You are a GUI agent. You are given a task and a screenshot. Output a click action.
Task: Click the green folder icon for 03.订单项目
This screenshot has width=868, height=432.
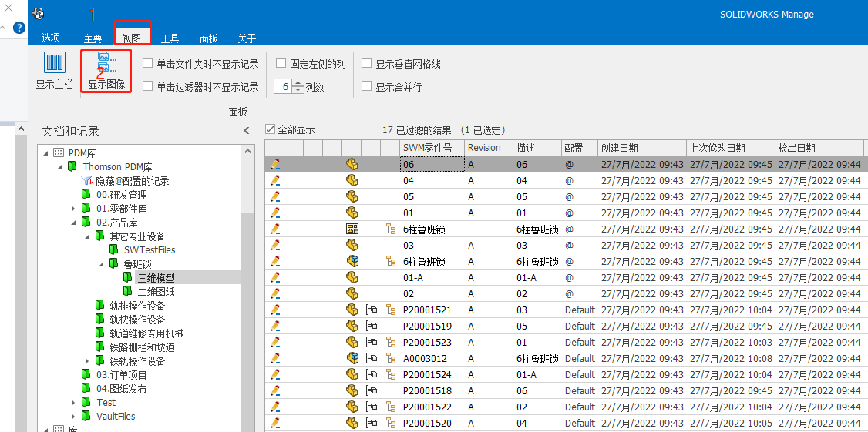(x=86, y=375)
